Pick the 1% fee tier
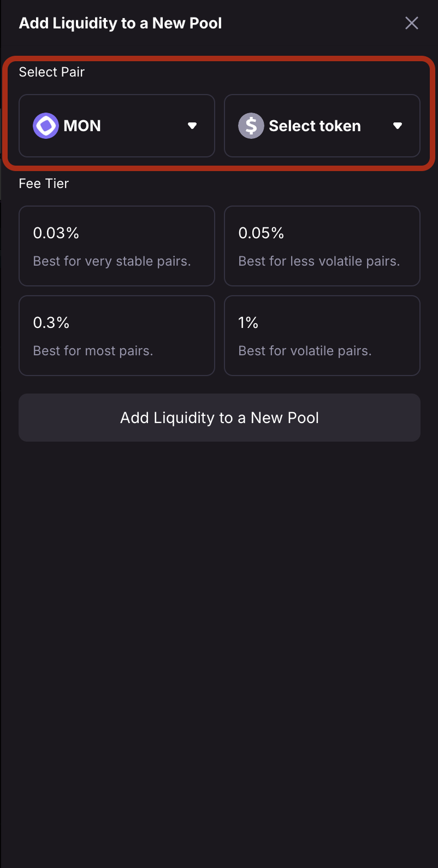This screenshot has height=868, width=438. (248, 323)
